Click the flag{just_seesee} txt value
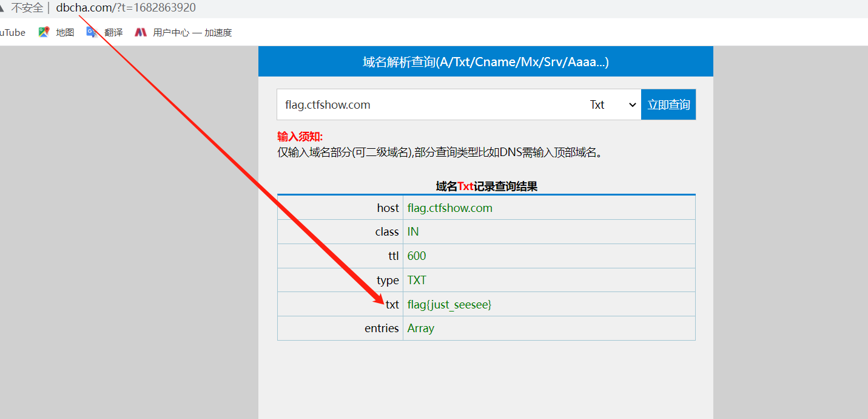The width and height of the screenshot is (868, 419). (x=449, y=304)
